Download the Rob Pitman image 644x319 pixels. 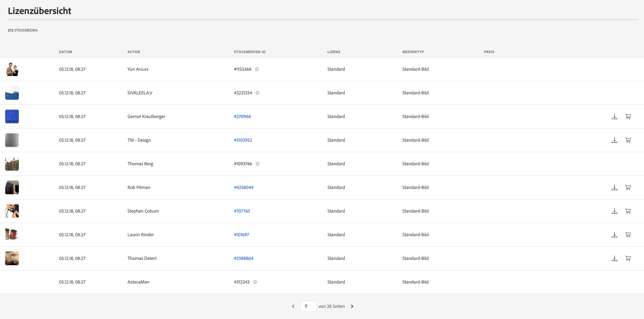click(614, 187)
